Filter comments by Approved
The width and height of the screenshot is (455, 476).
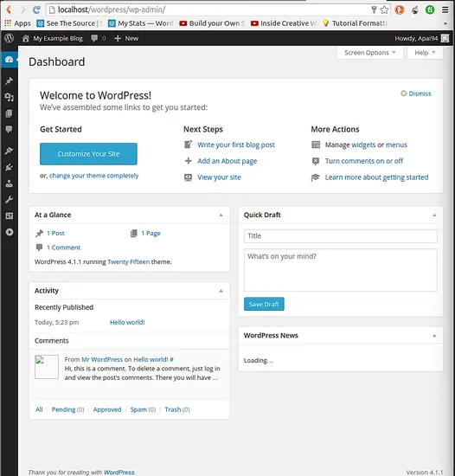[107, 409]
